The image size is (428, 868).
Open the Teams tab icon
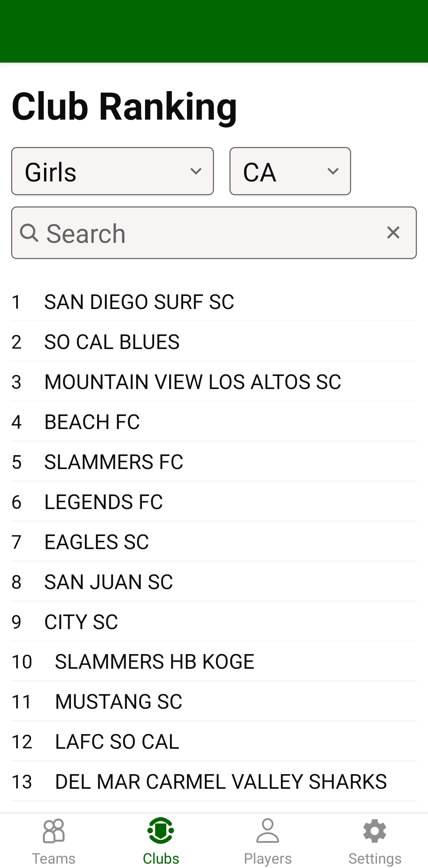[53, 831]
